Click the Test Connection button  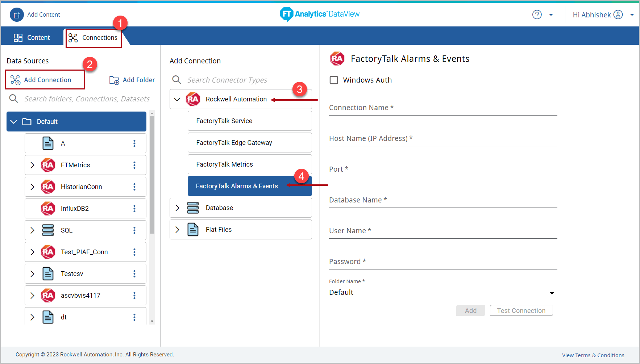click(521, 310)
